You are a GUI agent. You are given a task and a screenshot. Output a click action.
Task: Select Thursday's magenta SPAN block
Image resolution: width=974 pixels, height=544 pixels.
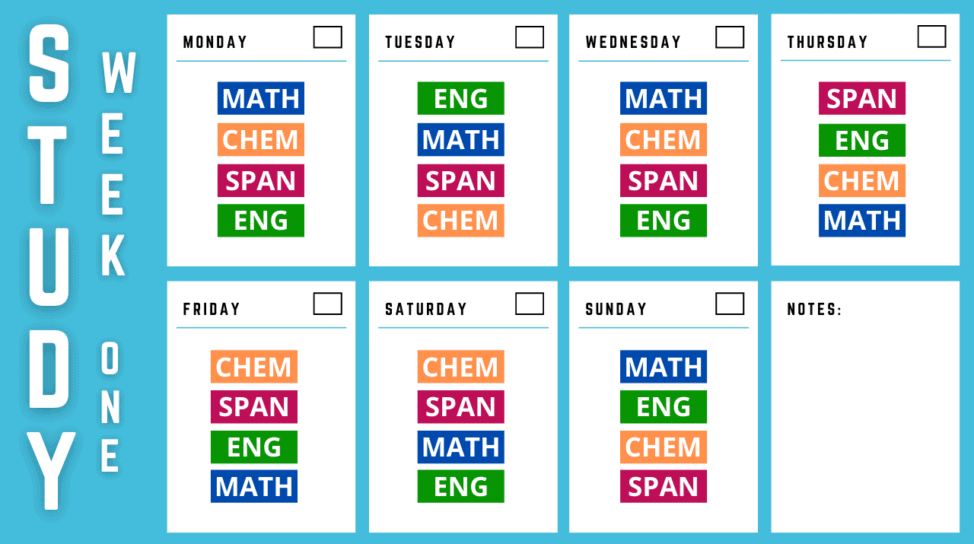[x=862, y=99]
